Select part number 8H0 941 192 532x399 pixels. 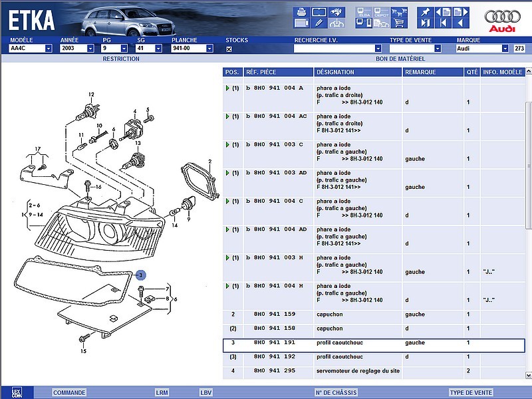(275, 356)
